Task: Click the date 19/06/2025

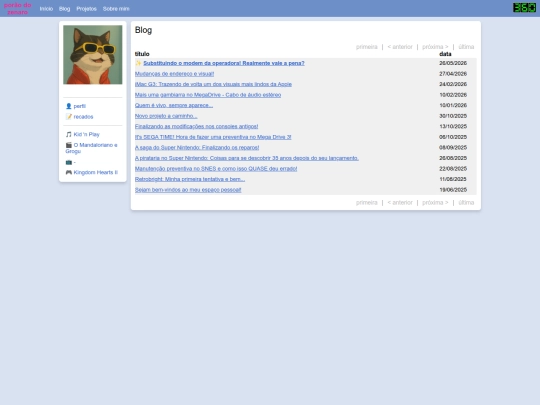Action: point(453,190)
